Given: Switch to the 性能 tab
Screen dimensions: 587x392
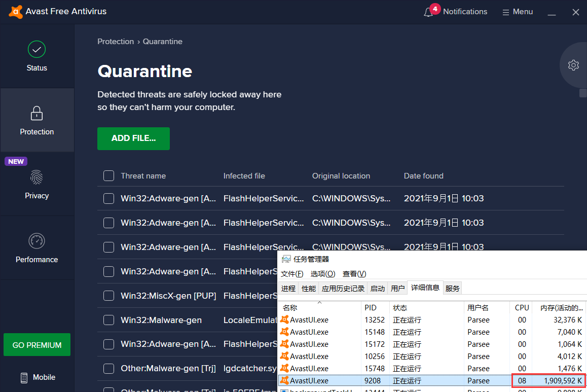Looking at the screenshot, I should click(x=309, y=288).
